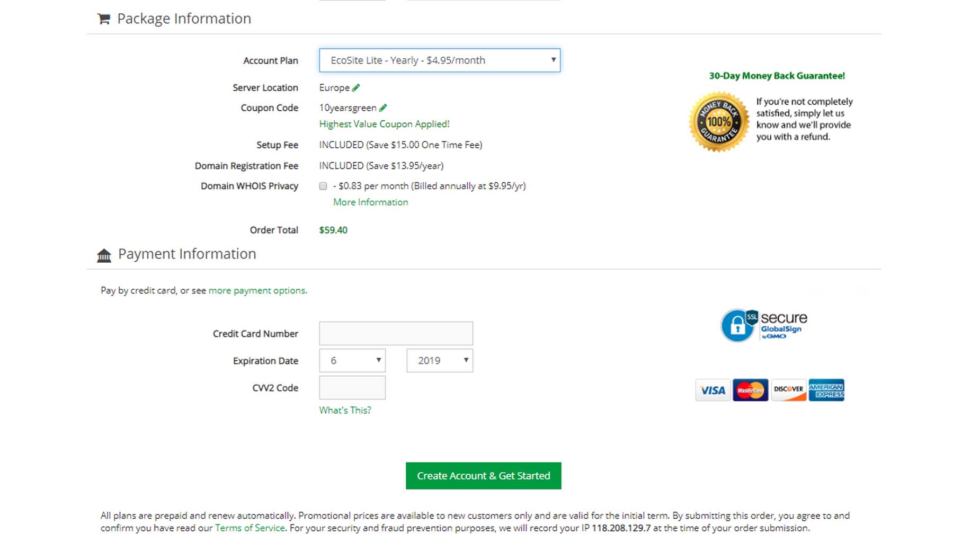
Task: Click the shopping cart icon by Package Information
Action: point(104,19)
